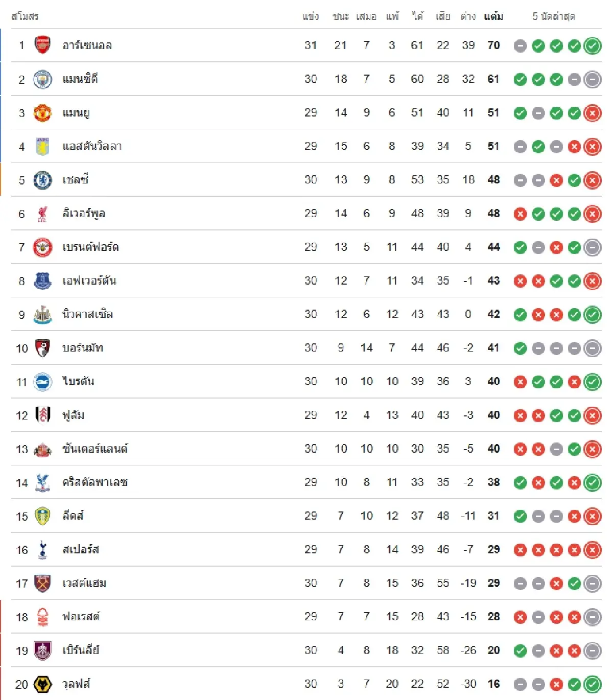Click the Chelsea club badge

(x=42, y=180)
